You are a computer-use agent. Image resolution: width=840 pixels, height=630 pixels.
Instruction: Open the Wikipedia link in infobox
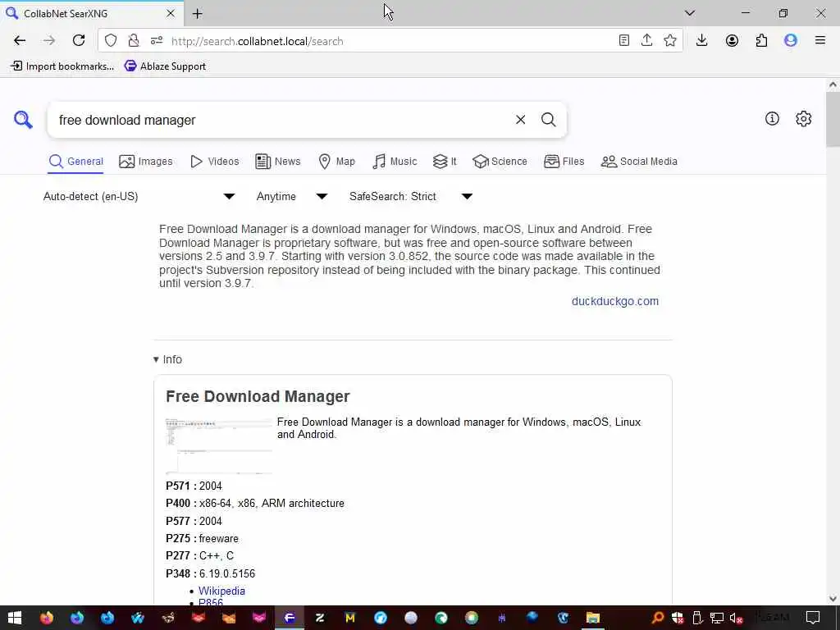[x=221, y=591]
